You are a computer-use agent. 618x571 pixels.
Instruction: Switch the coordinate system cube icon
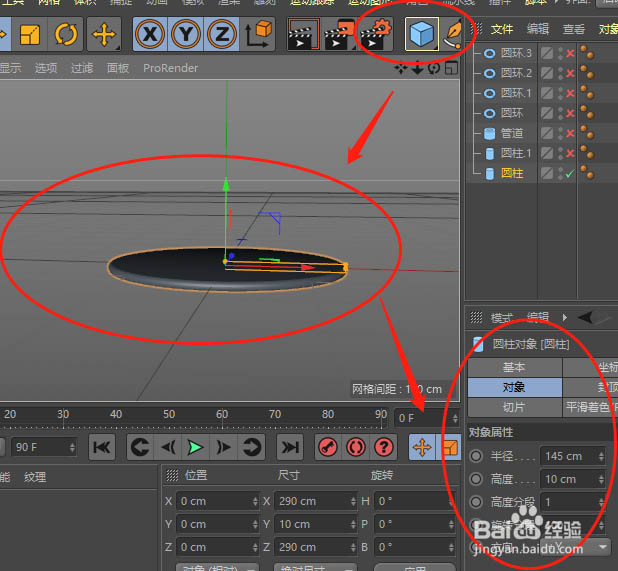pos(257,34)
